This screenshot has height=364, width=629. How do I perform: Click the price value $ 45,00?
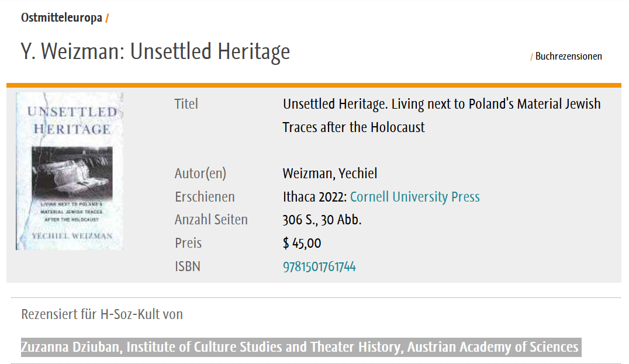pyautogui.click(x=302, y=244)
